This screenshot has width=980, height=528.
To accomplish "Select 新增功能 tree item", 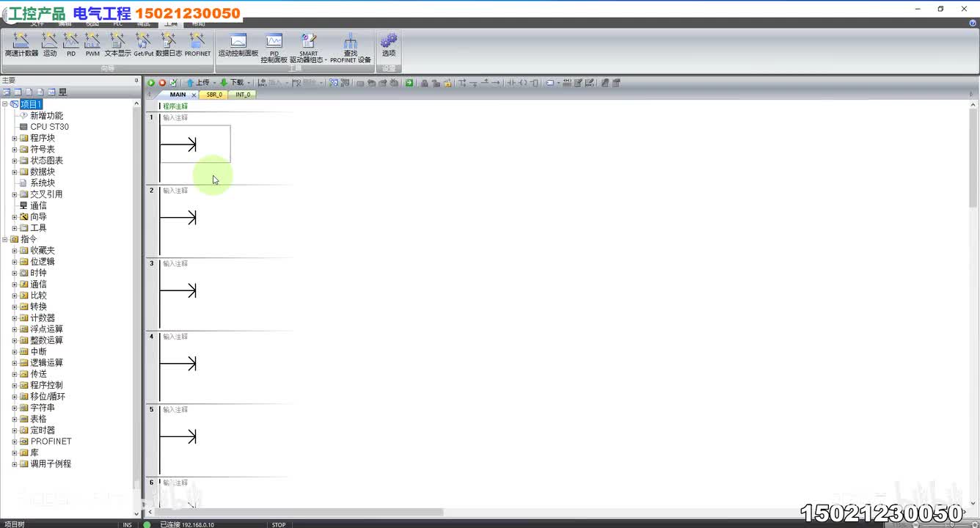I will pyautogui.click(x=46, y=116).
